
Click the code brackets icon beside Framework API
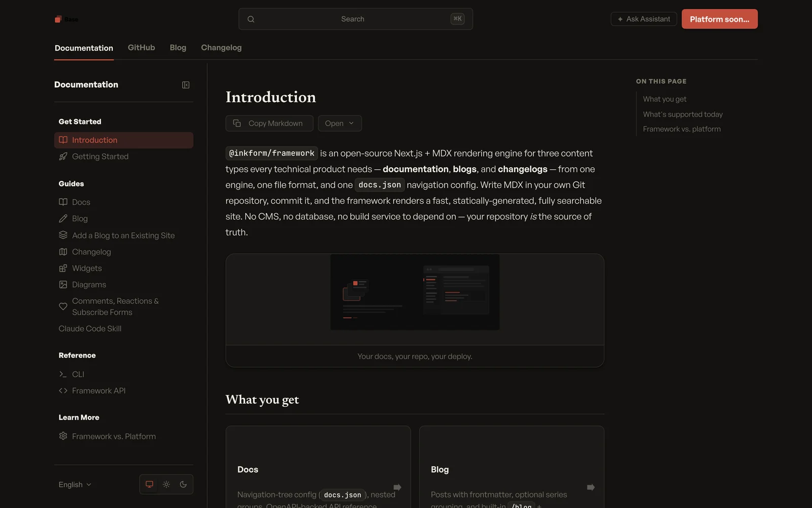tap(63, 391)
